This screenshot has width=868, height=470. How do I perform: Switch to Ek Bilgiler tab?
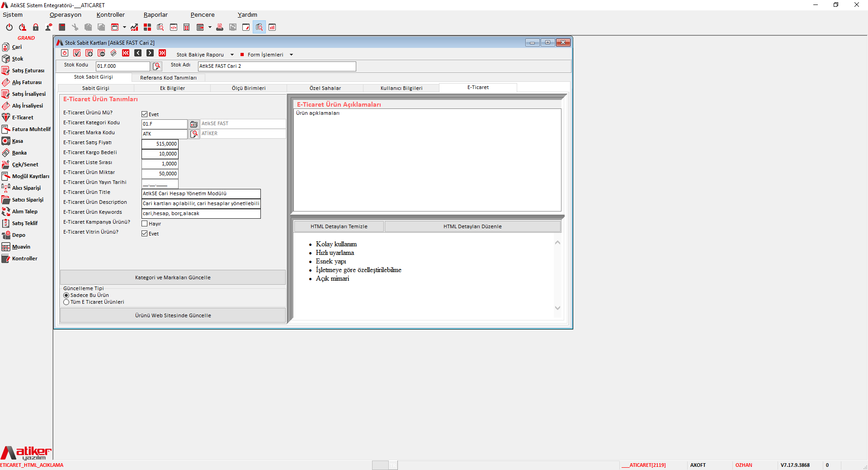click(172, 88)
